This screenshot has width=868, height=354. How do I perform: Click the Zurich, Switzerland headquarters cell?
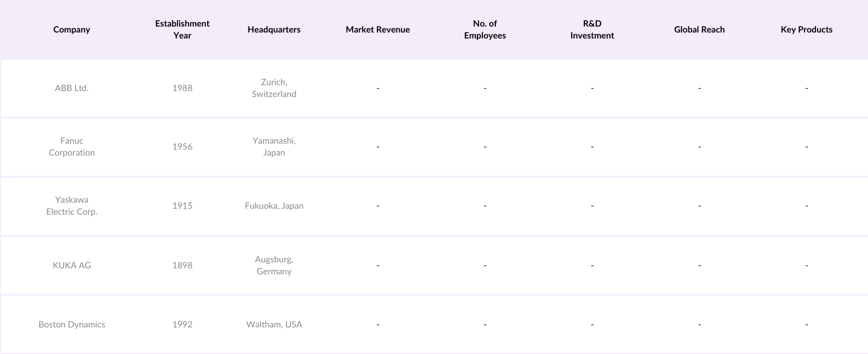click(x=274, y=88)
